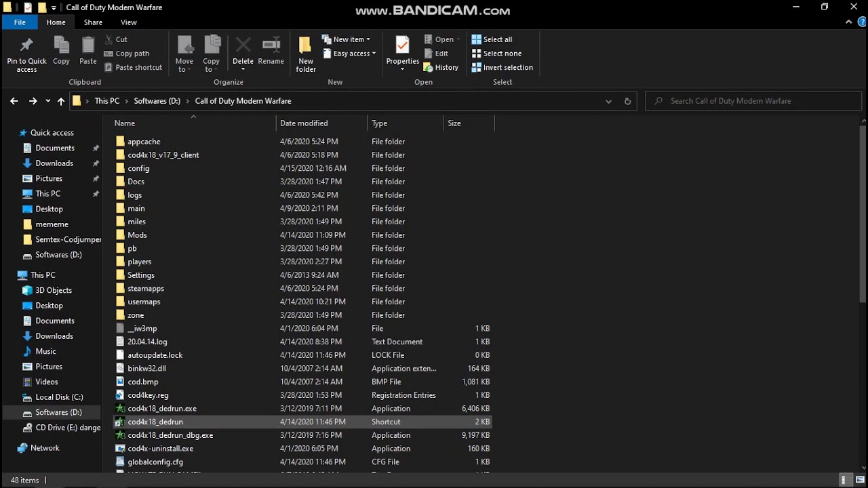Click Select all in ribbon

tap(492, 39)
